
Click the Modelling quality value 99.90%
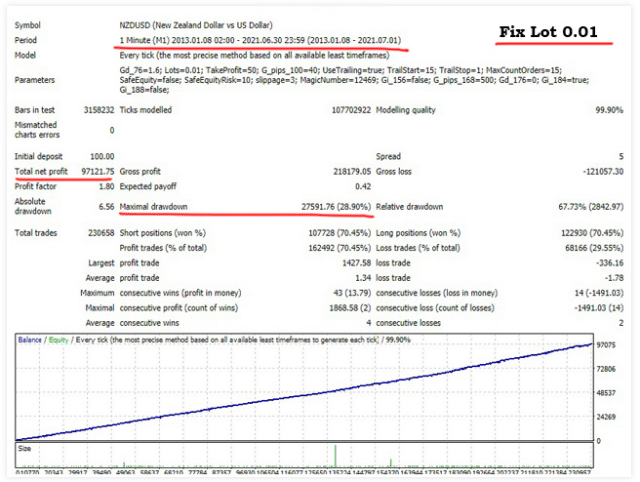click(609, 110)
